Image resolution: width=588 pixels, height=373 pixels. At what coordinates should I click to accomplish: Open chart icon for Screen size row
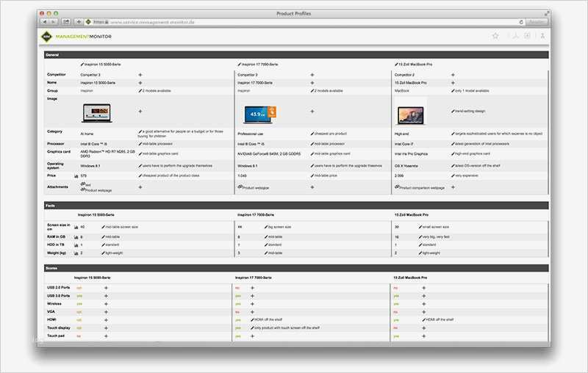pyautogui.click(x=76, y=227)
